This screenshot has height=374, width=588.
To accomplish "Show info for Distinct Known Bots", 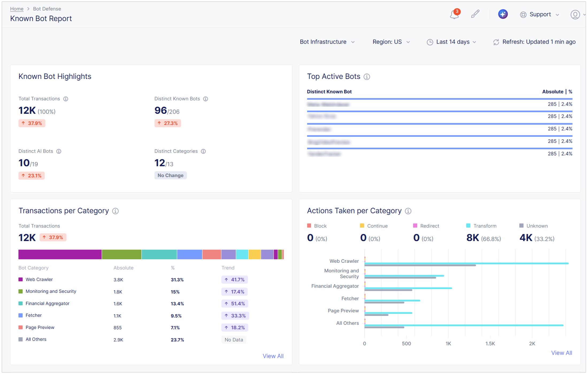I will (x=205, y=99).
